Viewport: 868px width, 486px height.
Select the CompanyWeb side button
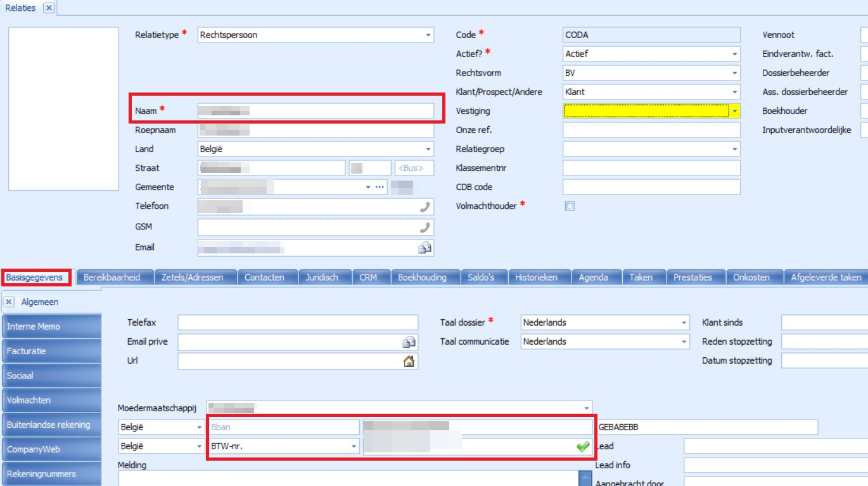[51, 449]
